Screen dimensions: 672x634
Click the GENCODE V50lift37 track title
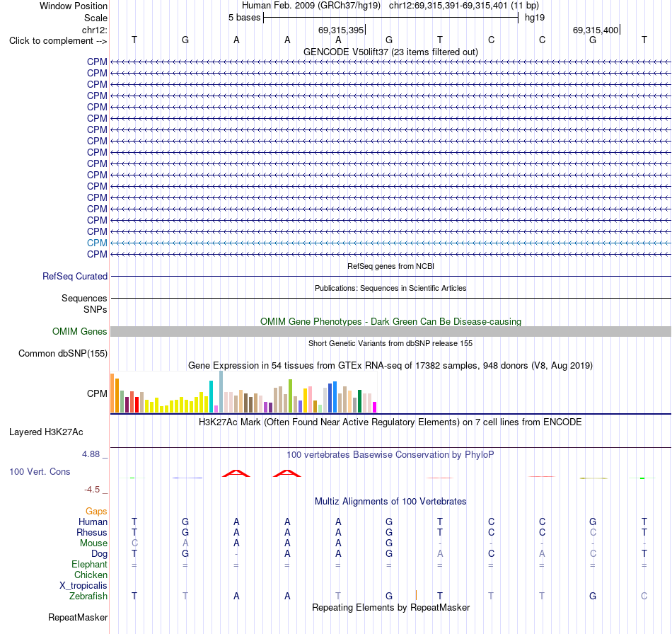click(390, 52)
